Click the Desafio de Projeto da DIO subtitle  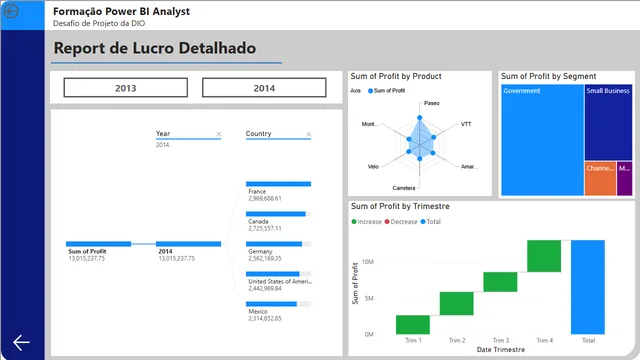click(99, 23)
